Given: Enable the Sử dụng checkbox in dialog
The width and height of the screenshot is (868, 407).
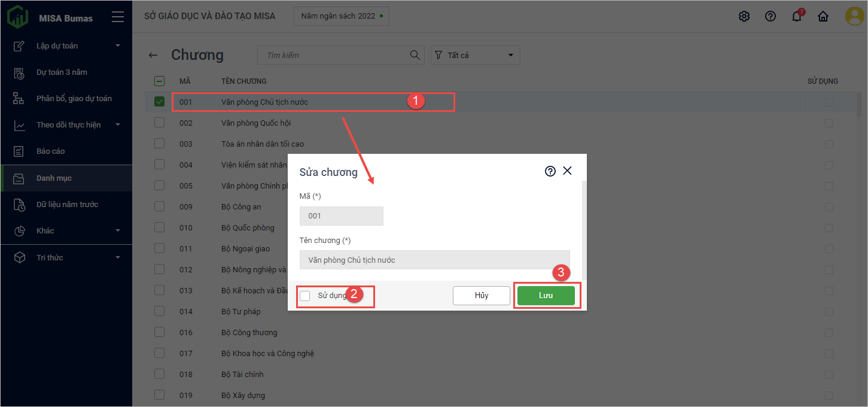Looking at the screenshot, I should click(305, 296).
